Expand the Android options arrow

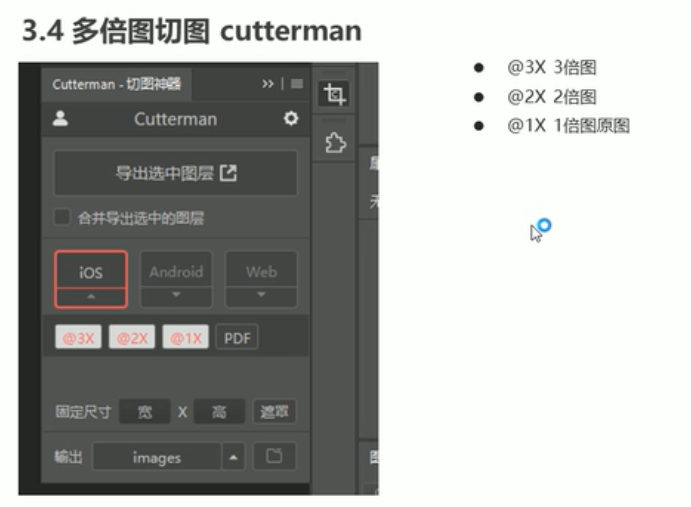(176, 295)
